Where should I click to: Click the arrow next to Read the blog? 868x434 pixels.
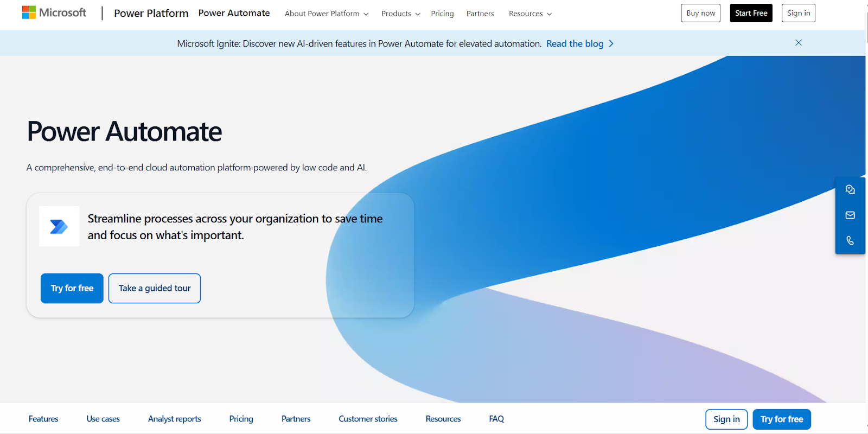(x=611, y=43)
